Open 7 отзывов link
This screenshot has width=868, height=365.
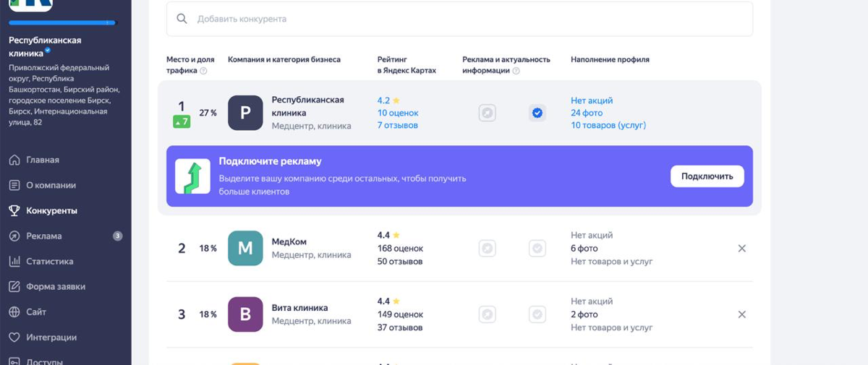[398, 125]
